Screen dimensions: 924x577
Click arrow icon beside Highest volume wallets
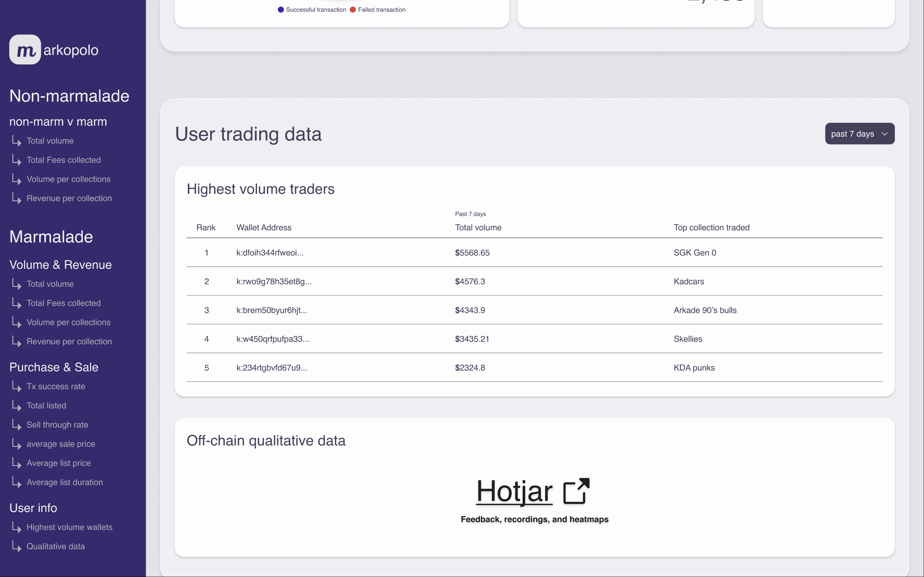click(x=16, y=527)
